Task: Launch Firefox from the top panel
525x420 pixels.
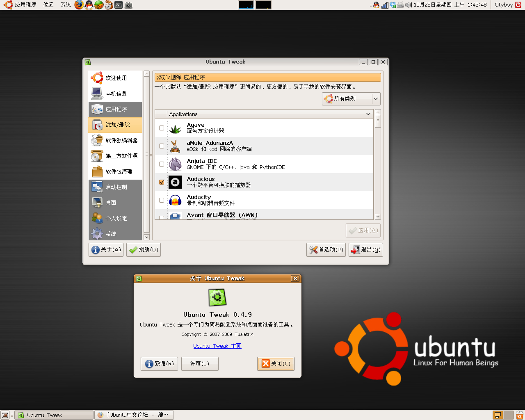Action: [x=79, y=5]
